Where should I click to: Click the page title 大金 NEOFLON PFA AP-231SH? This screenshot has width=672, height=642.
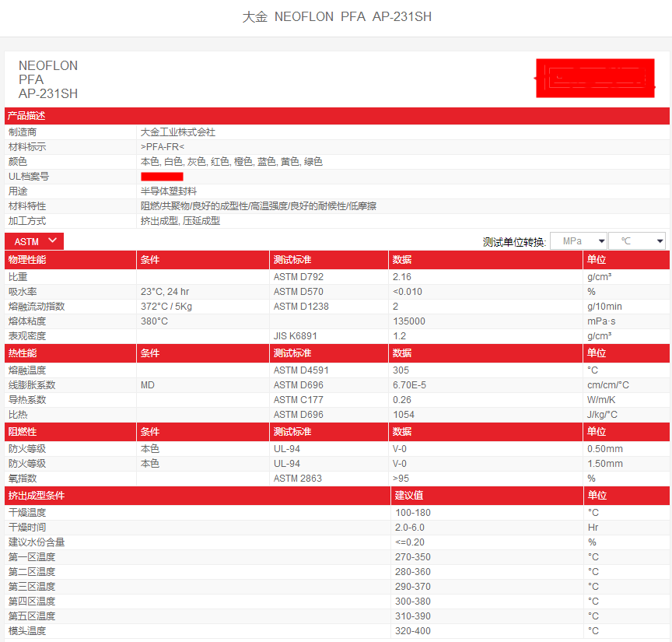337,16
